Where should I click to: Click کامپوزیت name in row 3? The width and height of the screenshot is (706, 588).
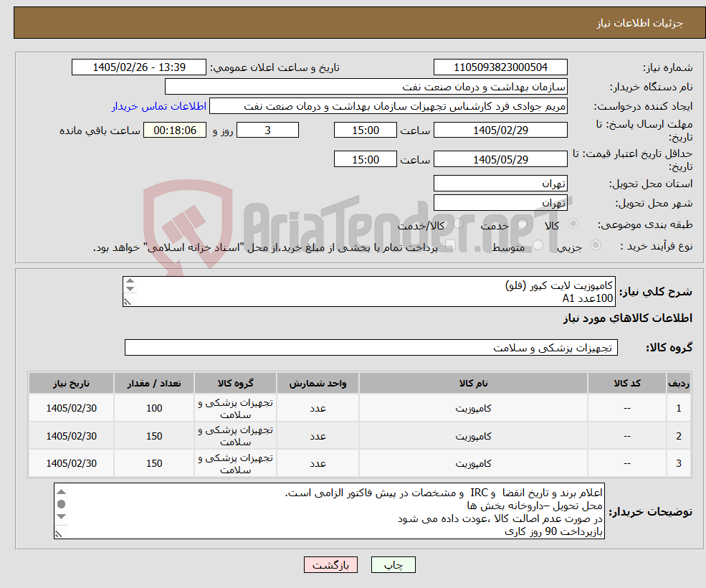pos(473,463)
